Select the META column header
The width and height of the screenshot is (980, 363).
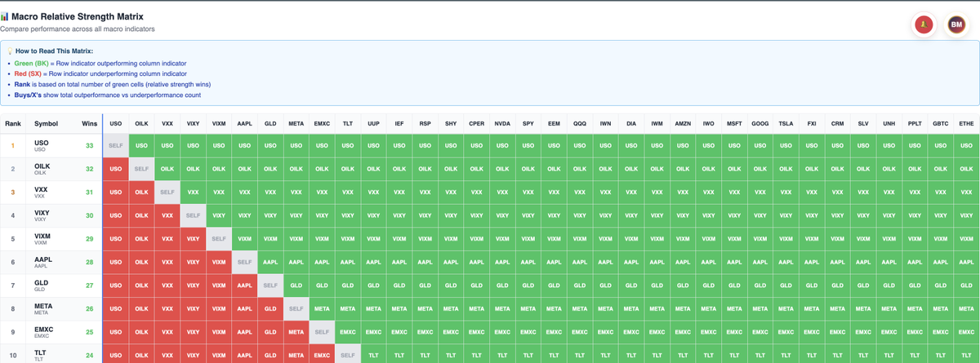coord(296,124)
